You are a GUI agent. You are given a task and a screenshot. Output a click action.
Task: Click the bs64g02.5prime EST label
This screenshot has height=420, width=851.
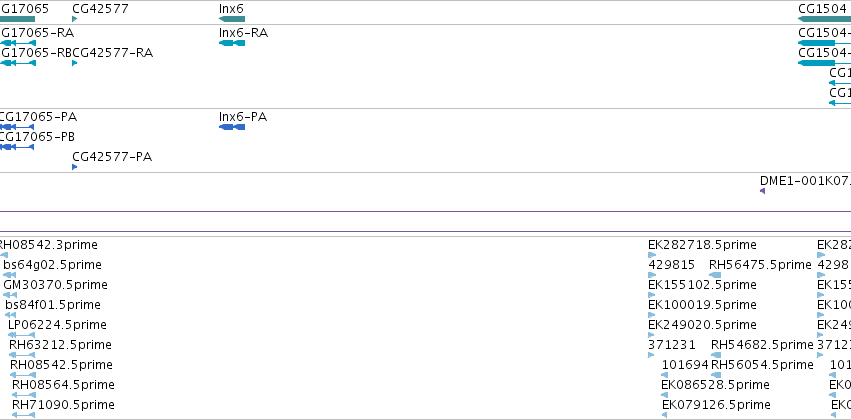pos(52,265)
